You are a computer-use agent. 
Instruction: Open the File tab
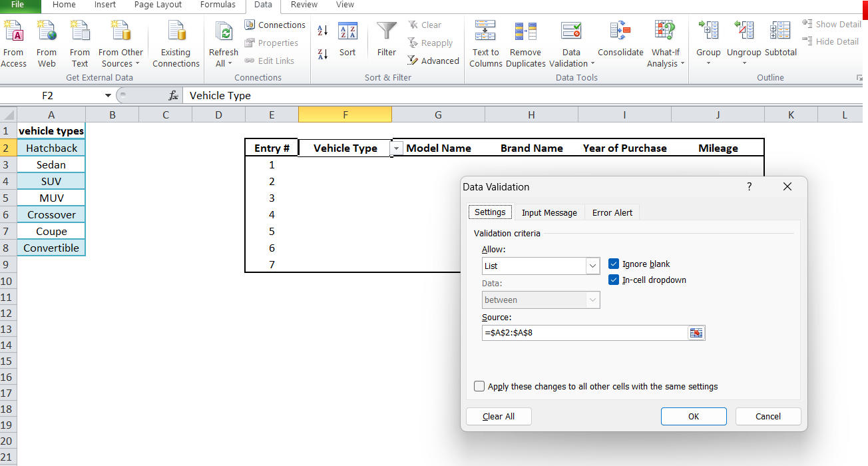pos(18,5)
